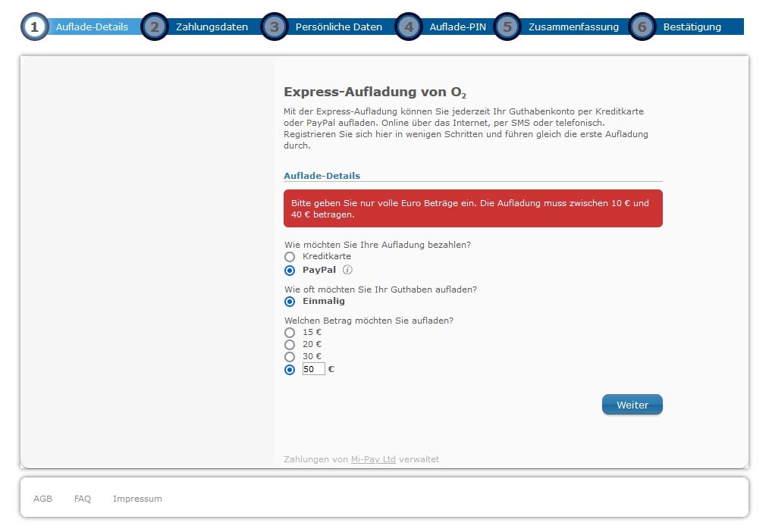Click the red error message box
This screenshot has height=532, width=772.
(x=473, y=208)
